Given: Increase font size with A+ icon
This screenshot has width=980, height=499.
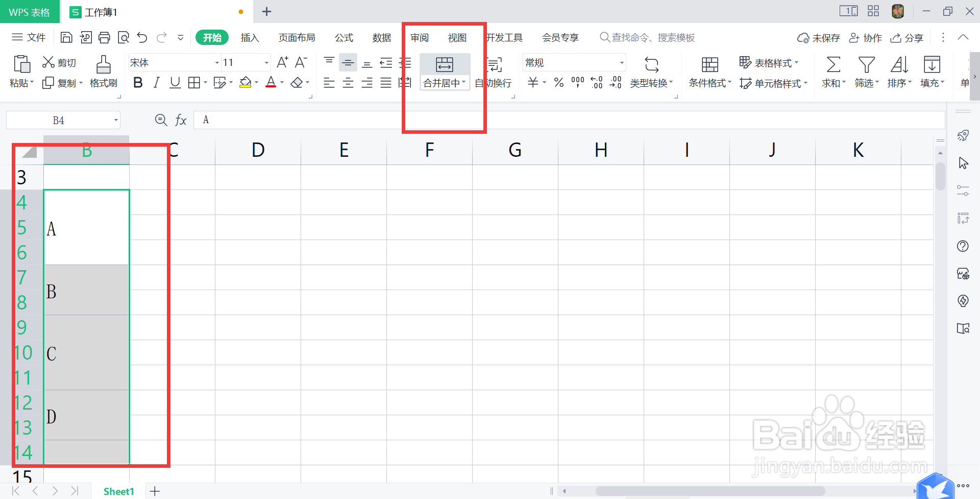Looking at the screenshot, I should click(282, 62).
